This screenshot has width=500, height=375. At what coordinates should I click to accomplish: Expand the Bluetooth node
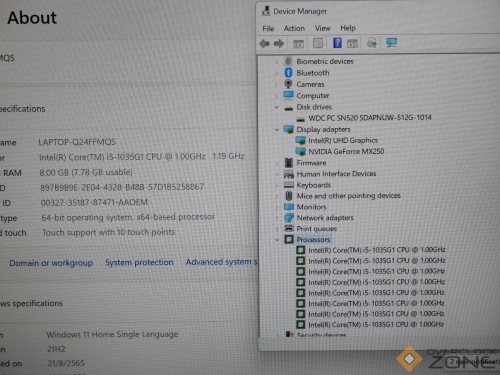coord(276,73)
